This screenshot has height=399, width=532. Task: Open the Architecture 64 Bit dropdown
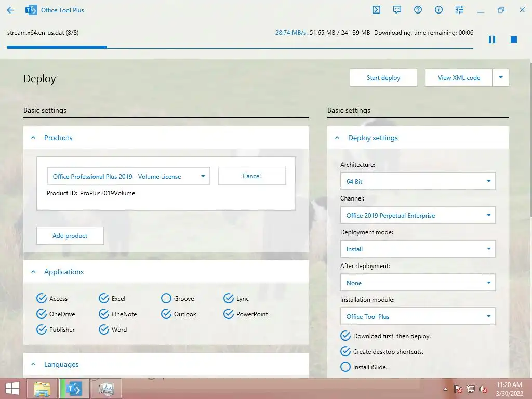tap(418, 181)
